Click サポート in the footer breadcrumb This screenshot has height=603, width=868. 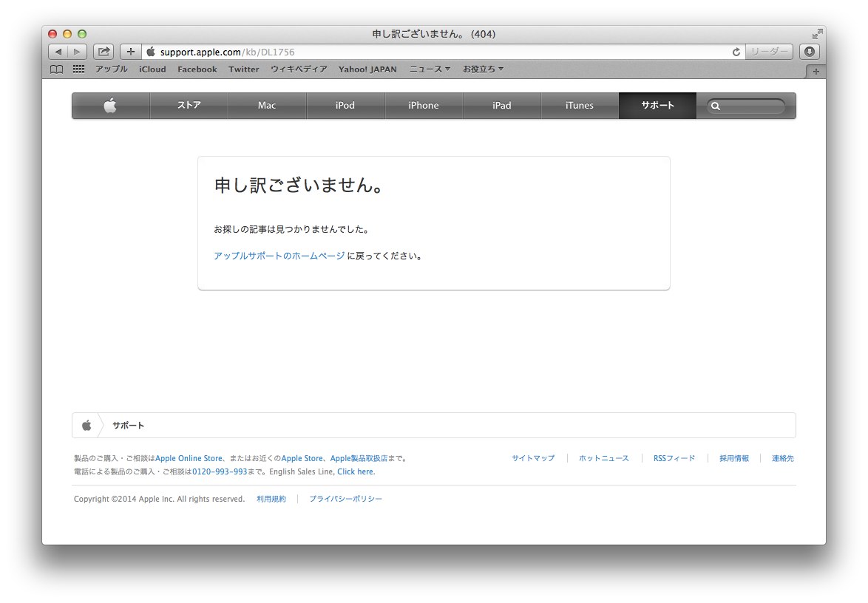129,426
